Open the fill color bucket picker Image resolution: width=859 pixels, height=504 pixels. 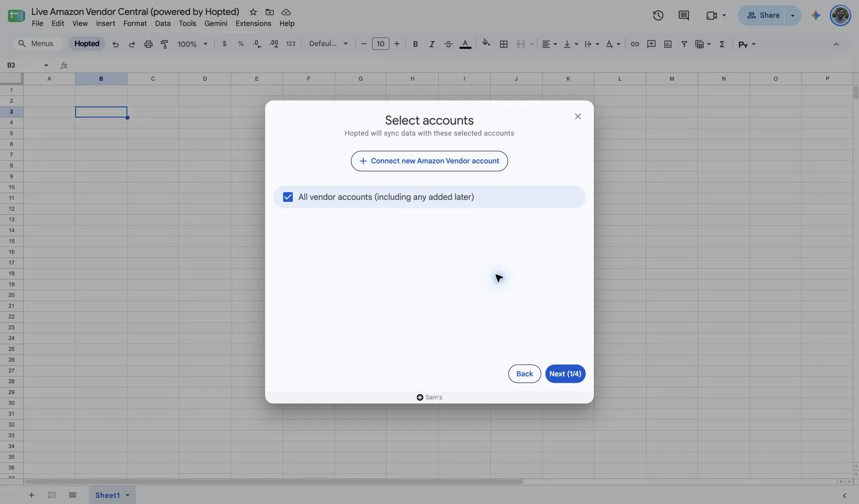486,44
